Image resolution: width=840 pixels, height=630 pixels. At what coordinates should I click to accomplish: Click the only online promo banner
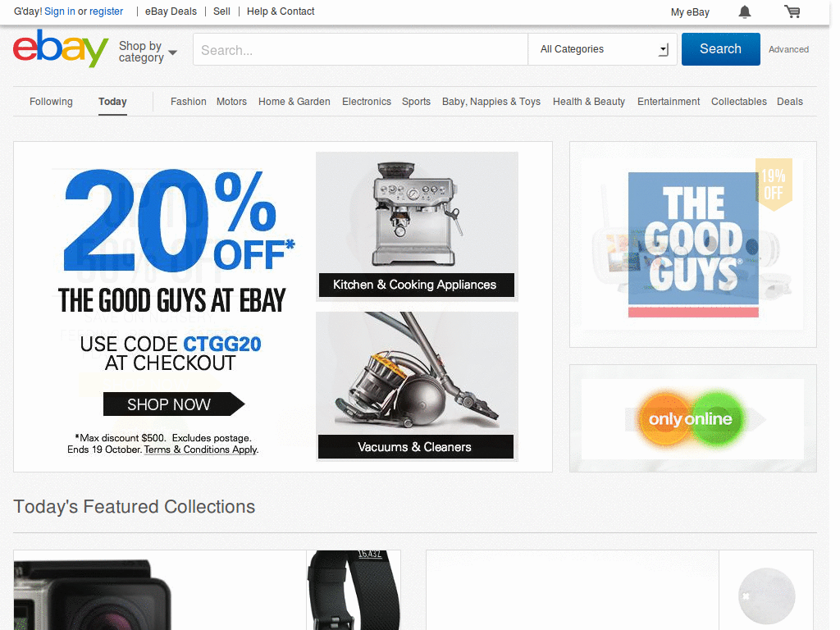[692, 418]
